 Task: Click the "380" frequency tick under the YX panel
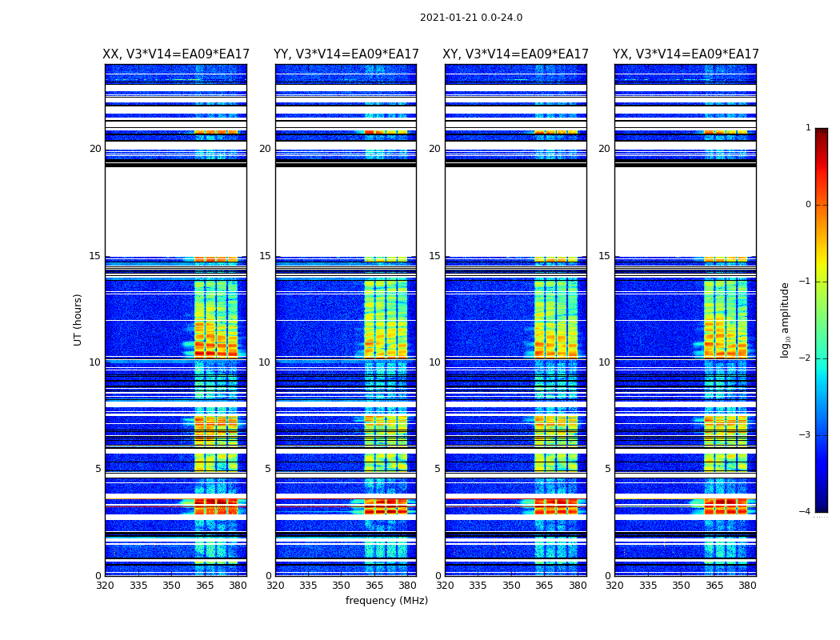tap(747, 586)
